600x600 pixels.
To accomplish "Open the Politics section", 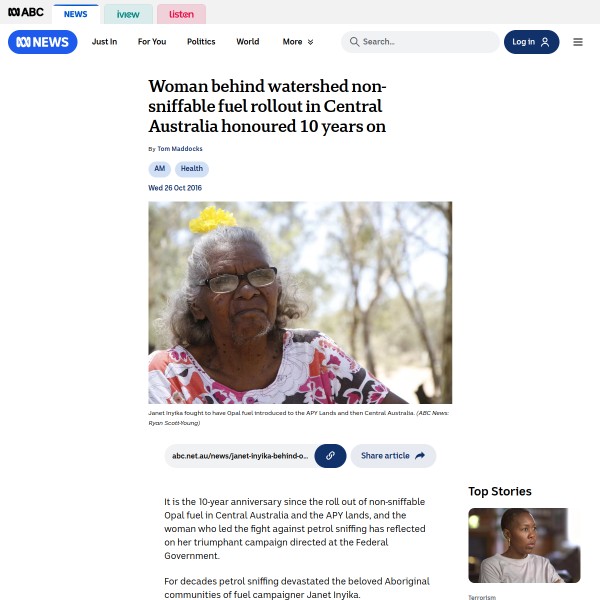I will pyautogui.click(x=201, y=42).
